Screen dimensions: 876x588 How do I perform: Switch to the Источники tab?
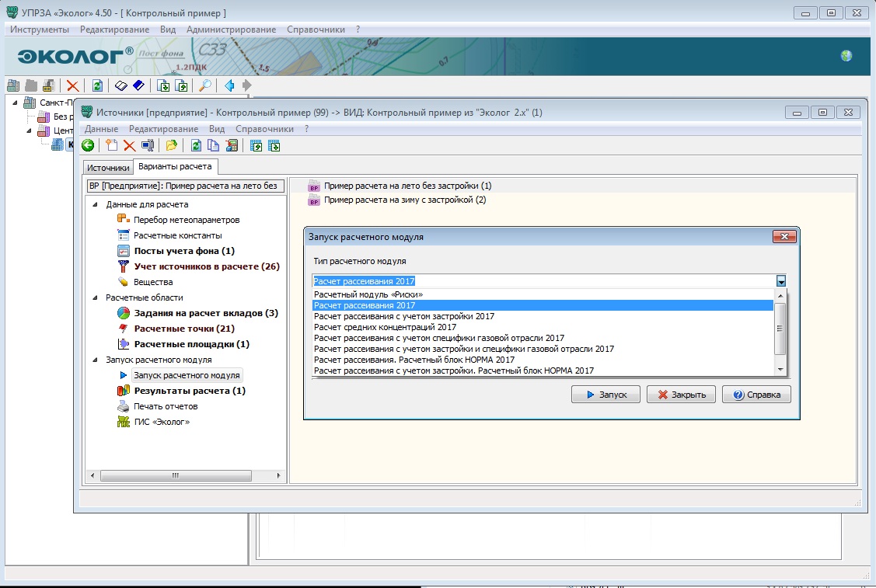tap(108, 168)
